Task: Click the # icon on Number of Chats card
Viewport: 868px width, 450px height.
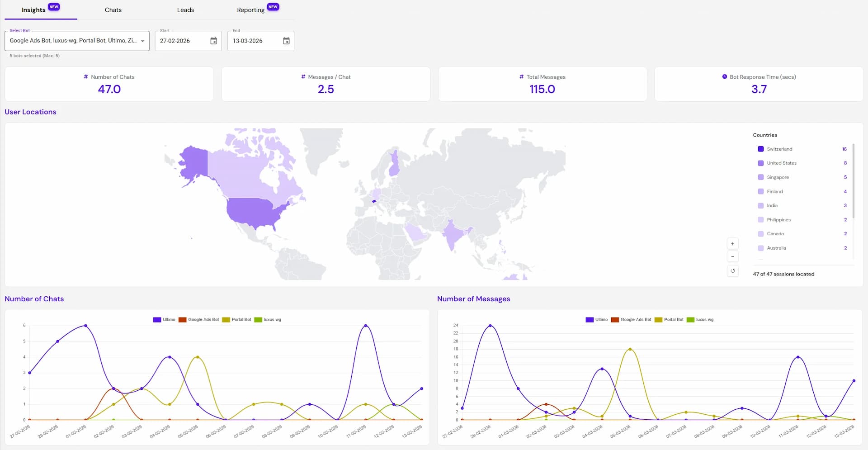Action: [x=85, y=77]
